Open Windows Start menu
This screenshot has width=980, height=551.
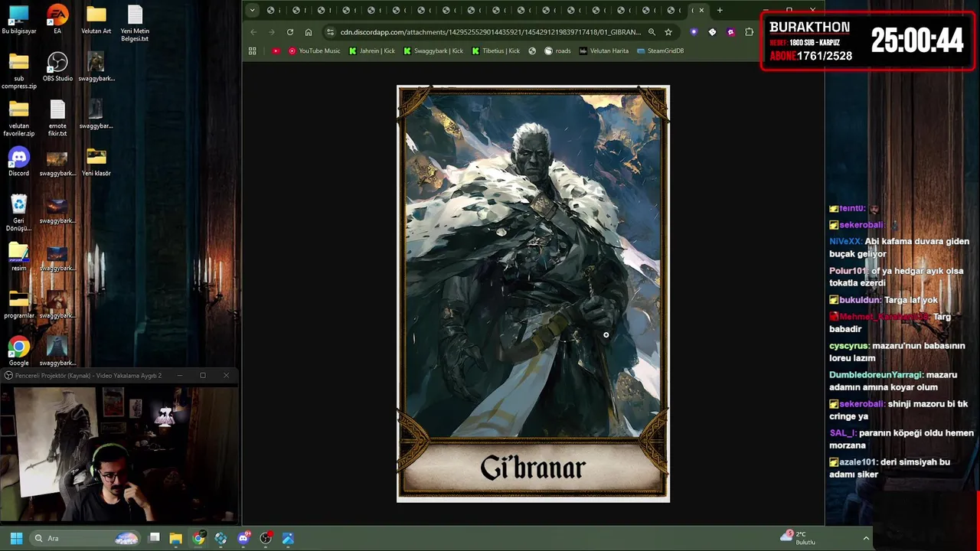(x=16, y=538)
